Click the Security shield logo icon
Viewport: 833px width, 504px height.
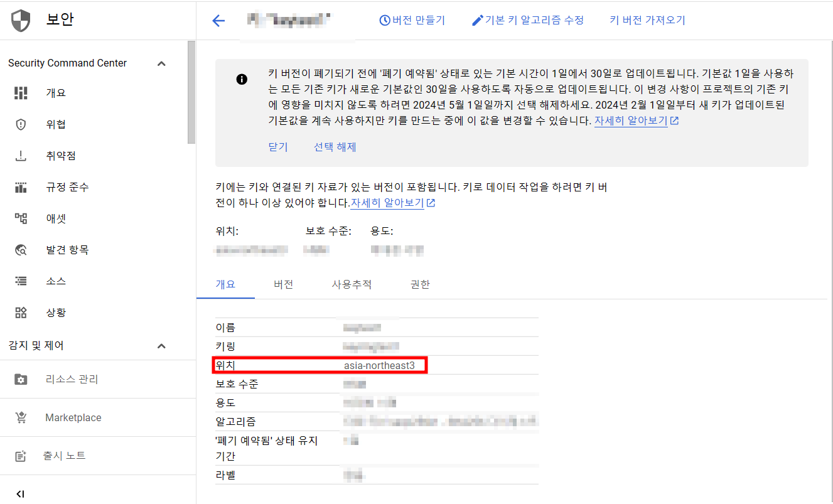pos(21,21)
